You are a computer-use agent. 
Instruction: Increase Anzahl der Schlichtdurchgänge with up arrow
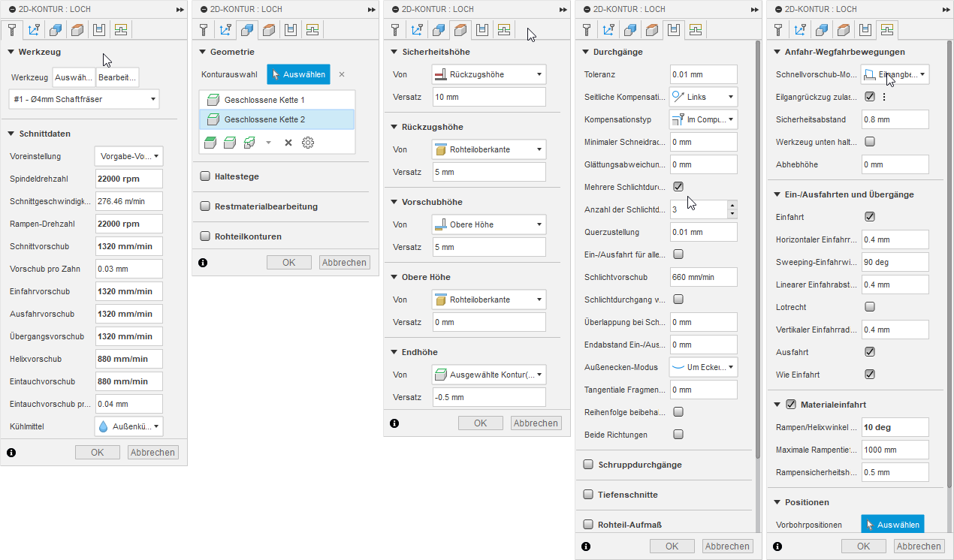coord(732,205)
